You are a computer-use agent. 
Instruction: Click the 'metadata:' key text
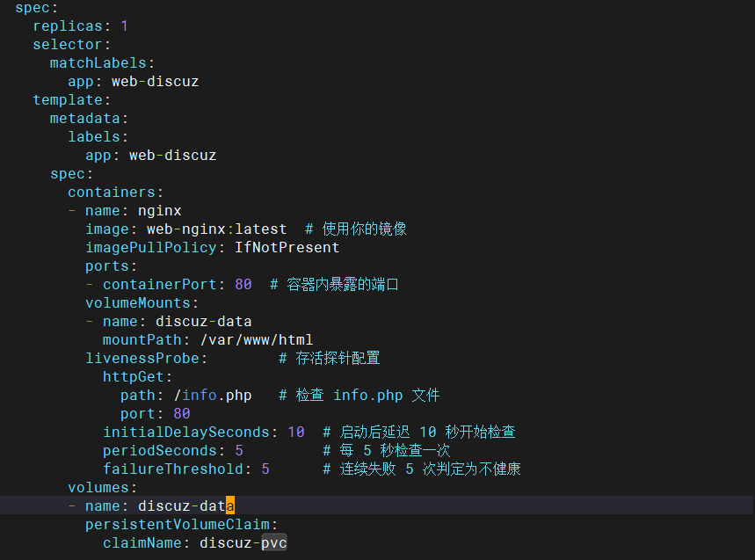(89, 119)
